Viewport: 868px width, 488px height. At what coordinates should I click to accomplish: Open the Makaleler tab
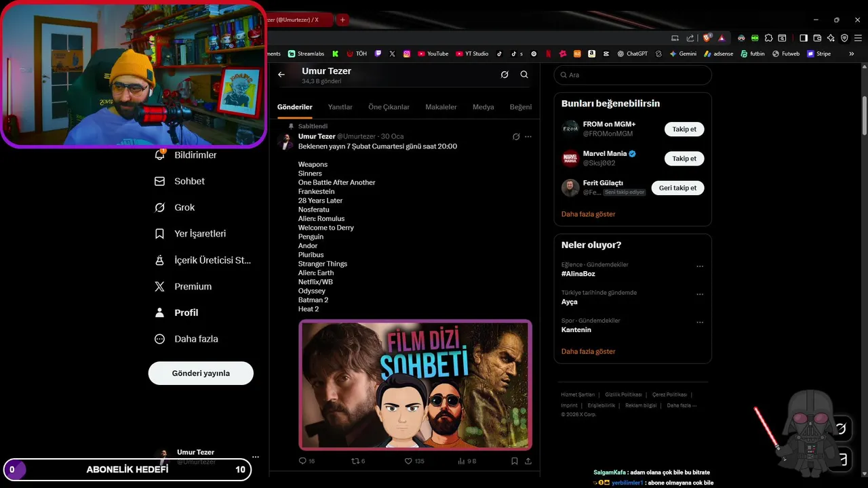[441, 107]
